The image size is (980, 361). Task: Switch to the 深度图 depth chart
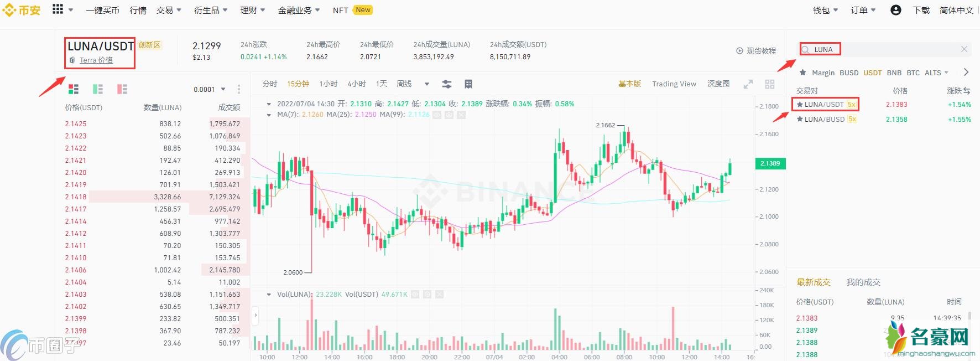[x=718, y=84]
